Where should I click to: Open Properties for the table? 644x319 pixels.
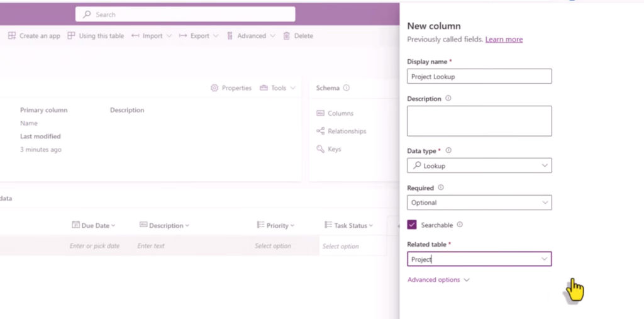tap(231, 88)
